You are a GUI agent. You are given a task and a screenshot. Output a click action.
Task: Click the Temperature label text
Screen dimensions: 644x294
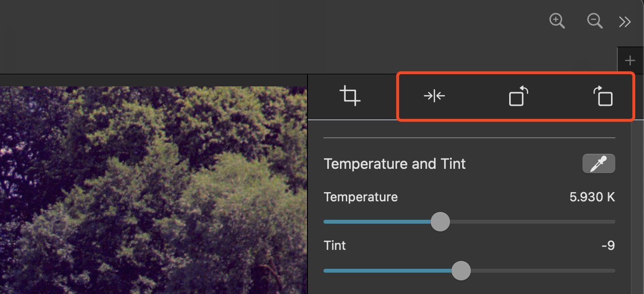click(x=360, y=197)
